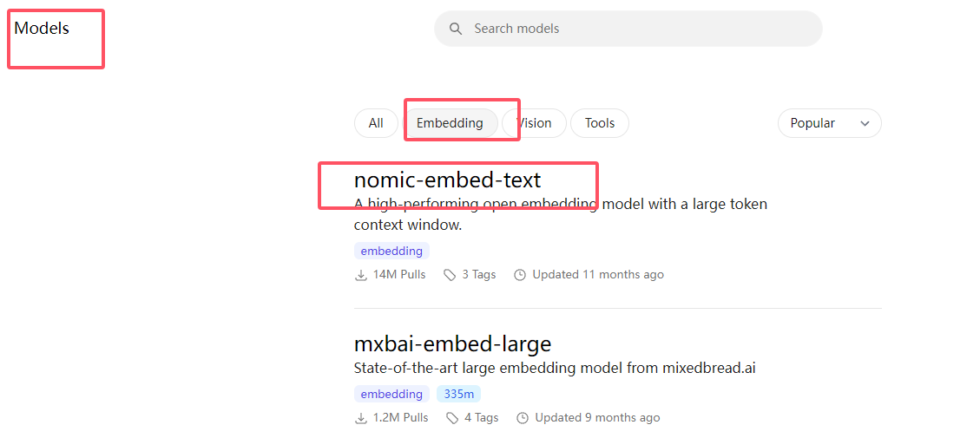
Task: Select the All filter
Action: click(x=376, y=123)
